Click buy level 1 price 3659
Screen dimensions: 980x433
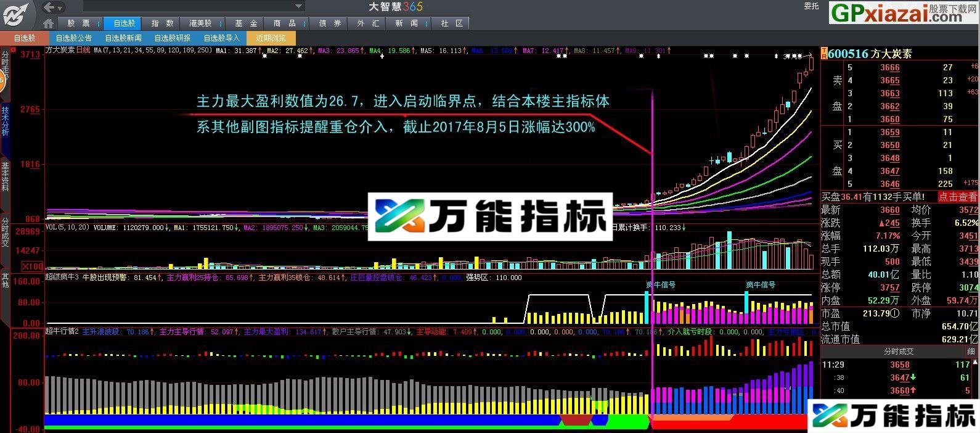click(x=889, y=132)
